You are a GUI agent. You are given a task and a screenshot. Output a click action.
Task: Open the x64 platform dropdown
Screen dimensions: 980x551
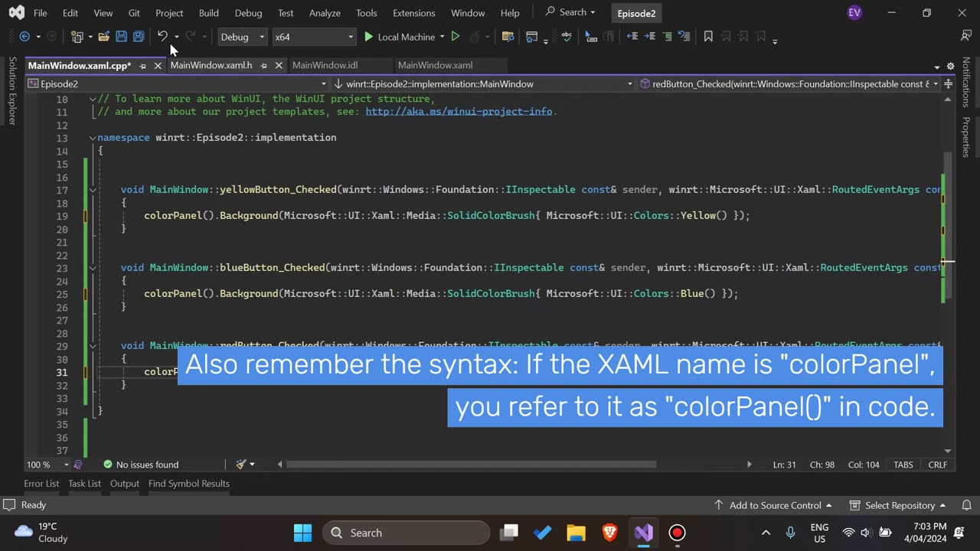click(x=314, y=37)
